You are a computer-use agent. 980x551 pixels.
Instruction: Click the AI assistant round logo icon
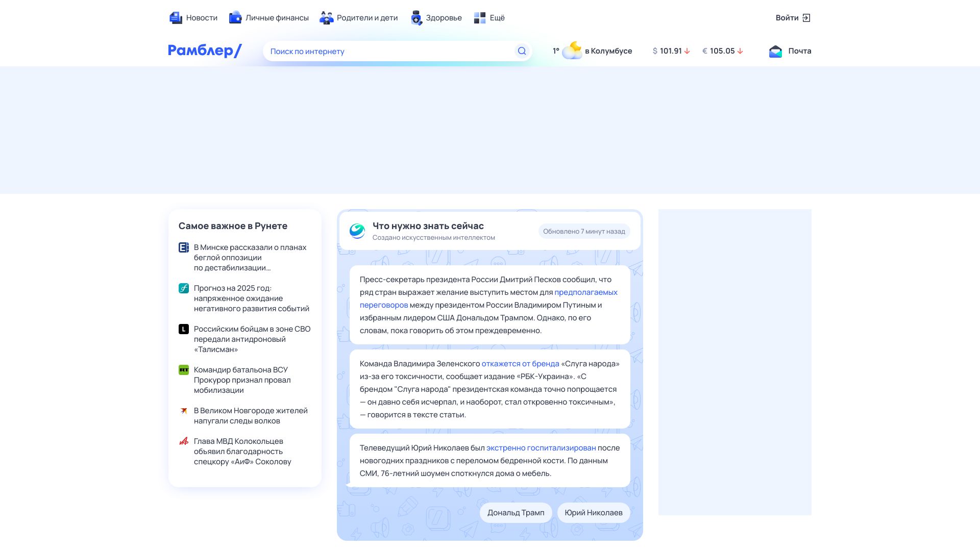[x=357, y=231]
